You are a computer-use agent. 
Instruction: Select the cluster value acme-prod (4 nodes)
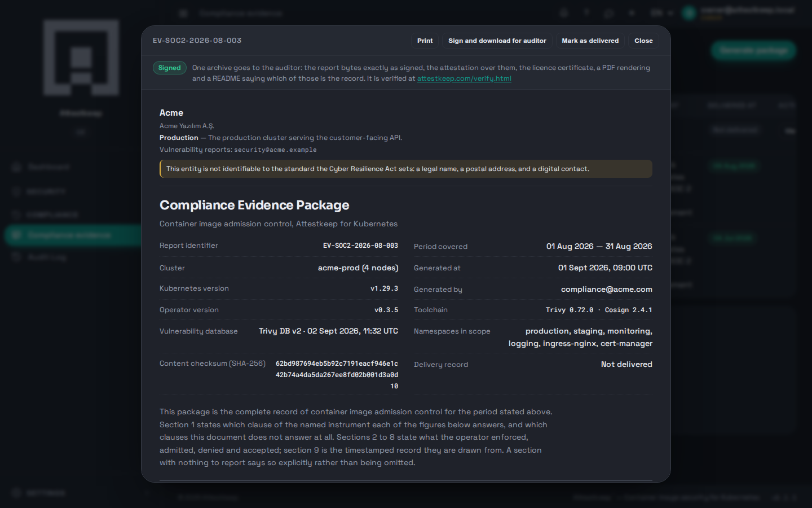click(358, 268)
